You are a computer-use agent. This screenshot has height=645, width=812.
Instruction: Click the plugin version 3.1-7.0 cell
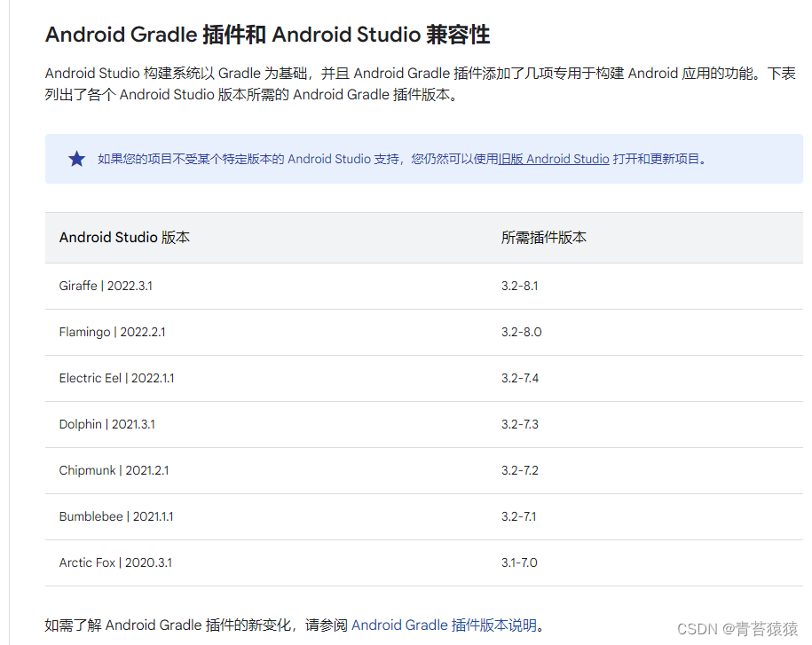tap(519, 562)
